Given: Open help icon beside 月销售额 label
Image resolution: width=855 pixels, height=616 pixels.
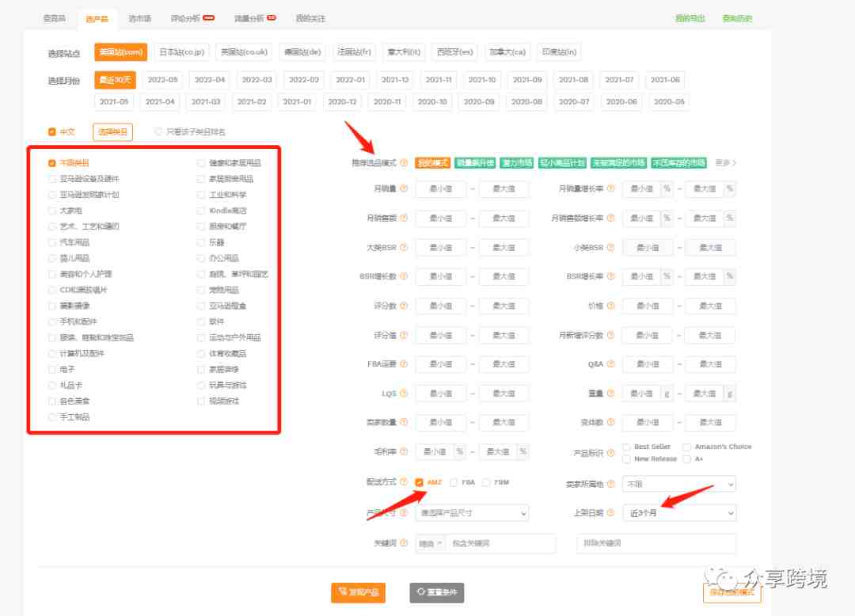Looking at the screenshot, I should (404, 218).
